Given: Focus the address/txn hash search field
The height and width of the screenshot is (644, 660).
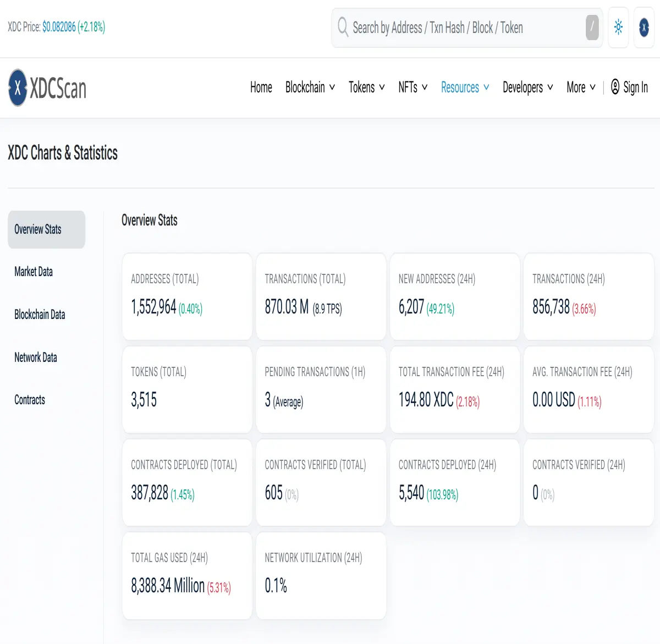Looking at the screenshot, I should click(468, 27).
